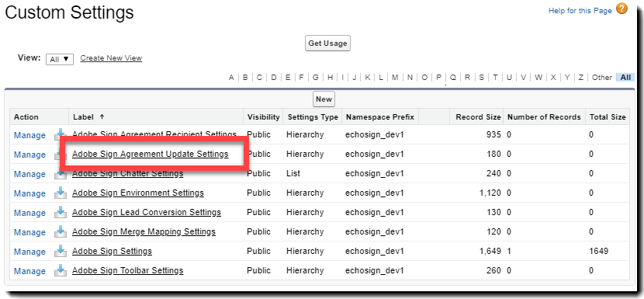Open the Create New View link
This screenshot has height=299, width=644.
(111, 58)
